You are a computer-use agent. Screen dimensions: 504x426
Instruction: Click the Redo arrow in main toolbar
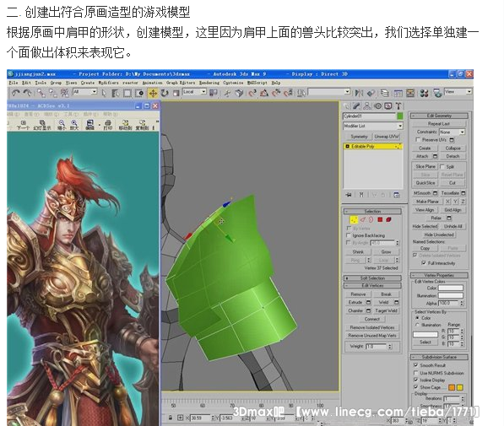coord(27,93)
